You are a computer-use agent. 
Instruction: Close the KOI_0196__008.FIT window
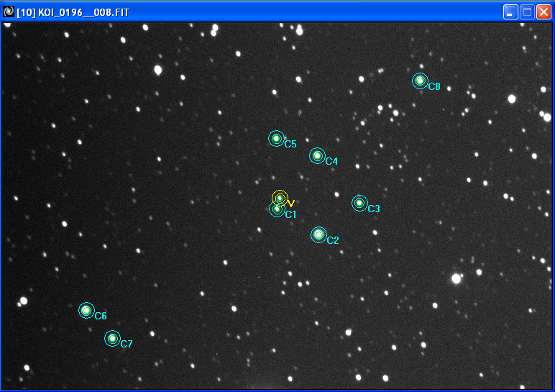(543, 12)
